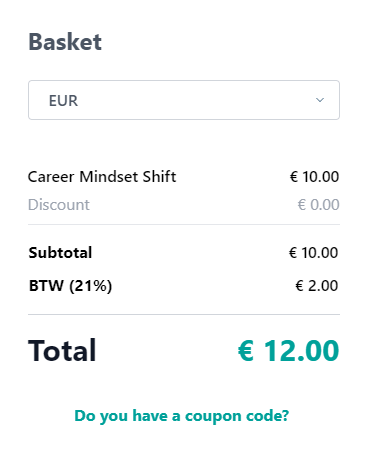Select the Basket heading
Image resolution: width=369 pixels, height=459 pixels.
coord(65,42)
